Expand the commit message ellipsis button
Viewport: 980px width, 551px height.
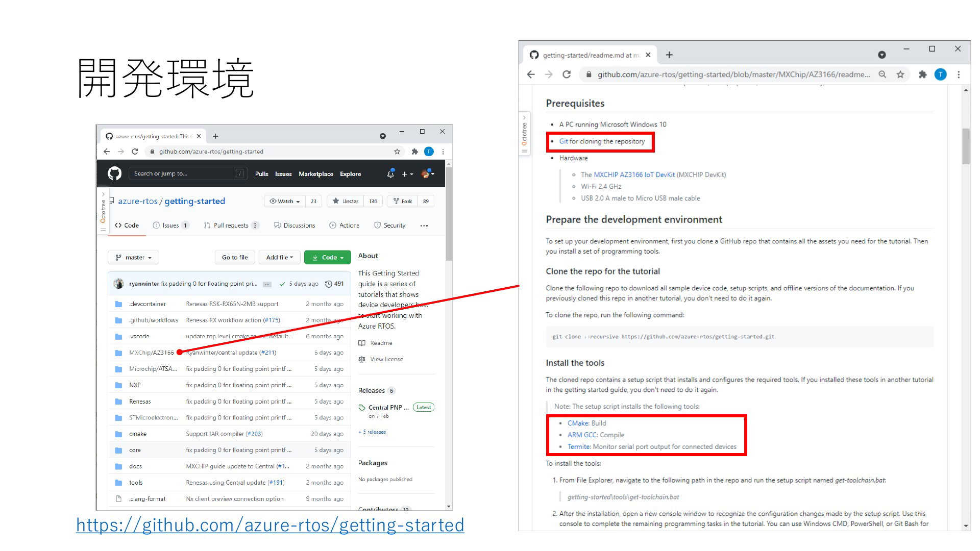(x=267, y=284)
